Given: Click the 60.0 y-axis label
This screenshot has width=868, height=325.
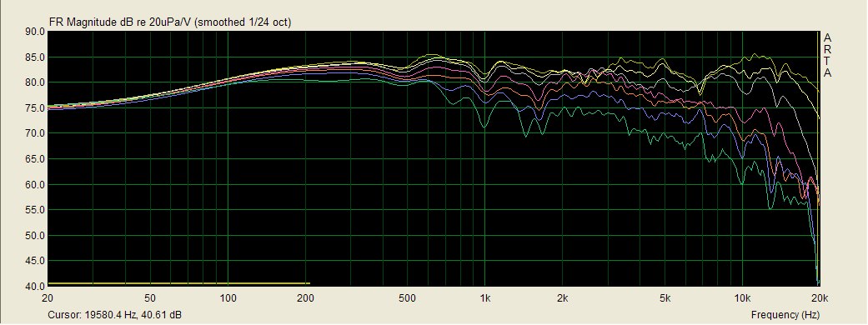Looking at the screenshot, I should click(x=34, y=185).
